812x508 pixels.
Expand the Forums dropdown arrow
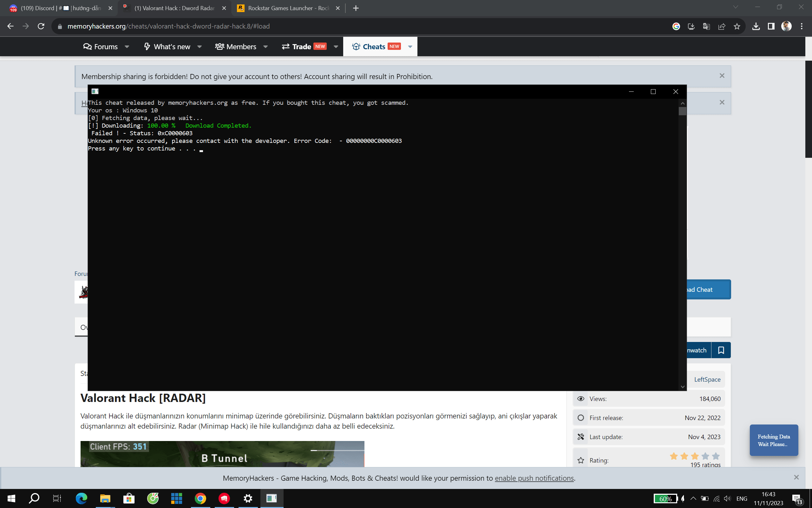127,47
